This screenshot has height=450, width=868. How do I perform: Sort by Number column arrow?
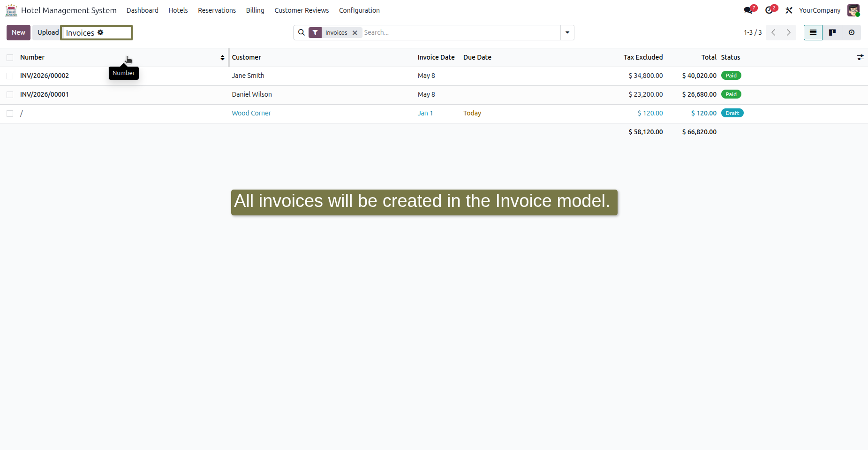click(222, 57)
